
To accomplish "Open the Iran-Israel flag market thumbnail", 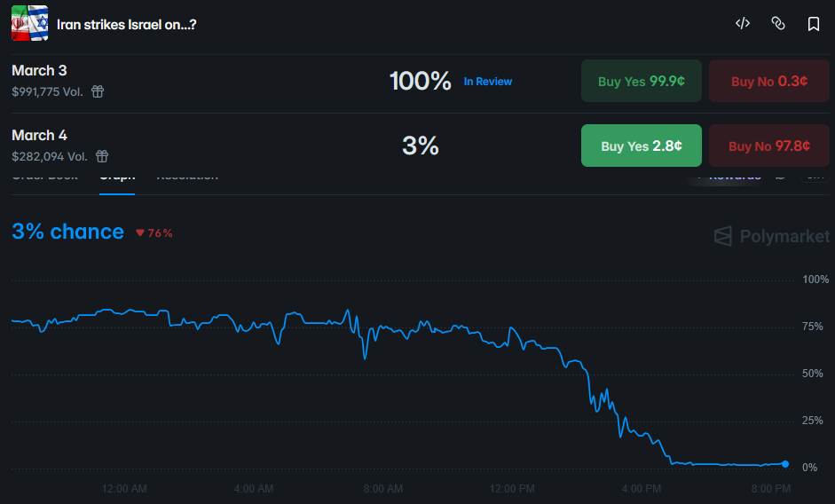I will 30,23.
